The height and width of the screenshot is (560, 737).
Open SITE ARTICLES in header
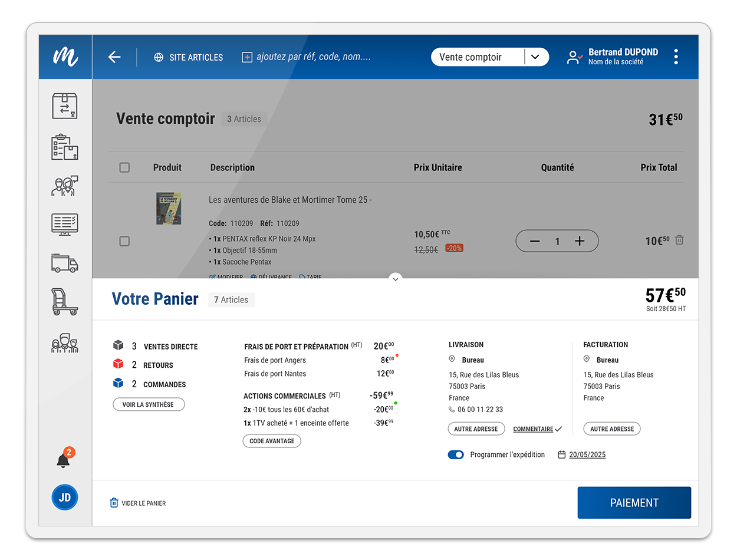tap(189, 57)
